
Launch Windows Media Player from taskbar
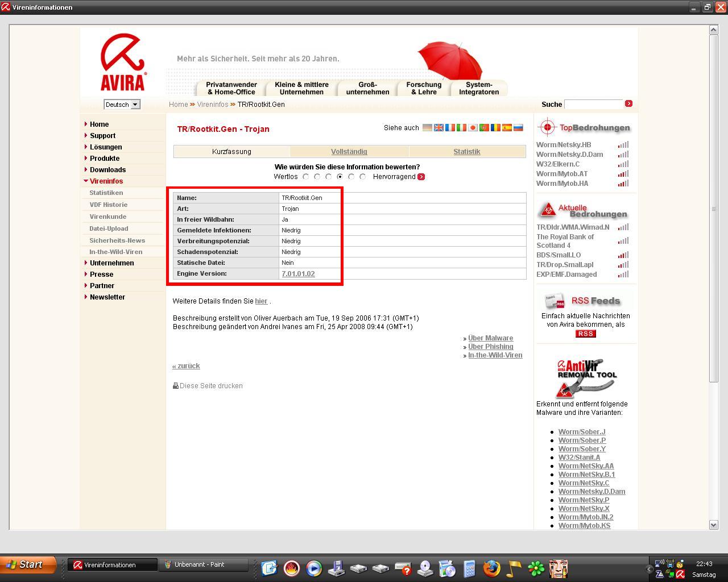point(313,568)
